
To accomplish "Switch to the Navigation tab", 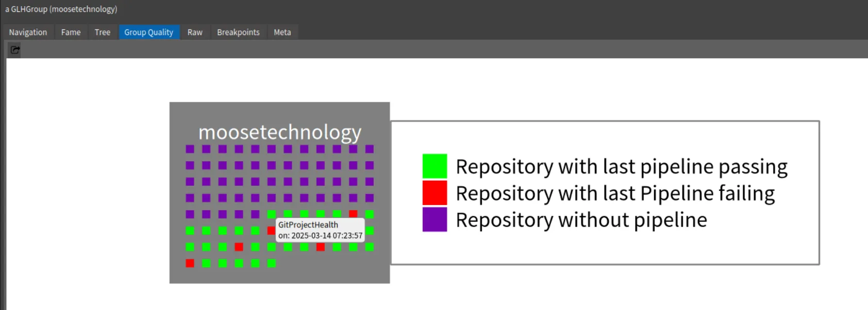I will [28, 32].
